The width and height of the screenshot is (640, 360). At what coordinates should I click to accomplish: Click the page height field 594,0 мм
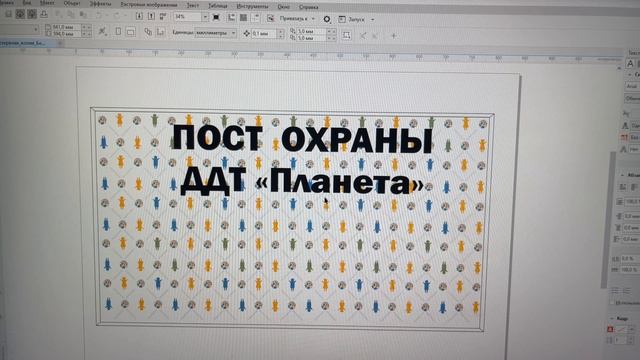(x=67, y=33)
